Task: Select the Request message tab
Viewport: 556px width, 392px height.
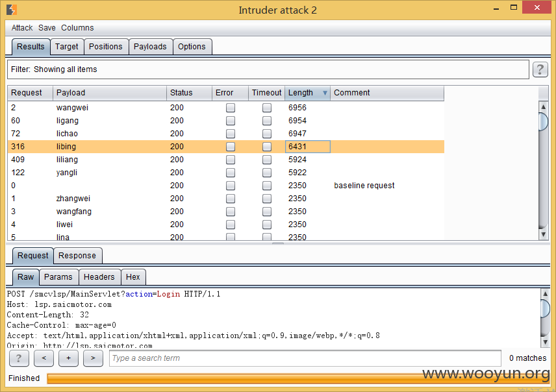Action: [32, 256]
